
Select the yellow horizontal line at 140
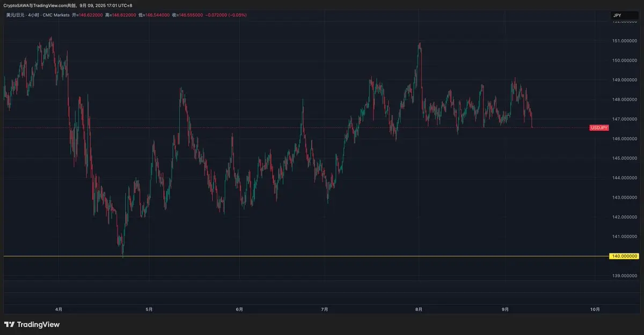coord(306,256)
